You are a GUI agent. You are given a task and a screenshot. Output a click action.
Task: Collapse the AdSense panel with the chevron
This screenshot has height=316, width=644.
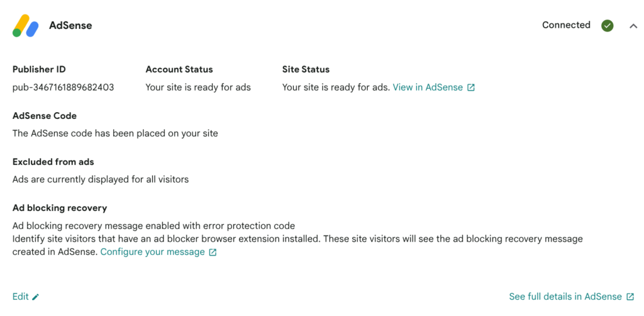(633, 26)
